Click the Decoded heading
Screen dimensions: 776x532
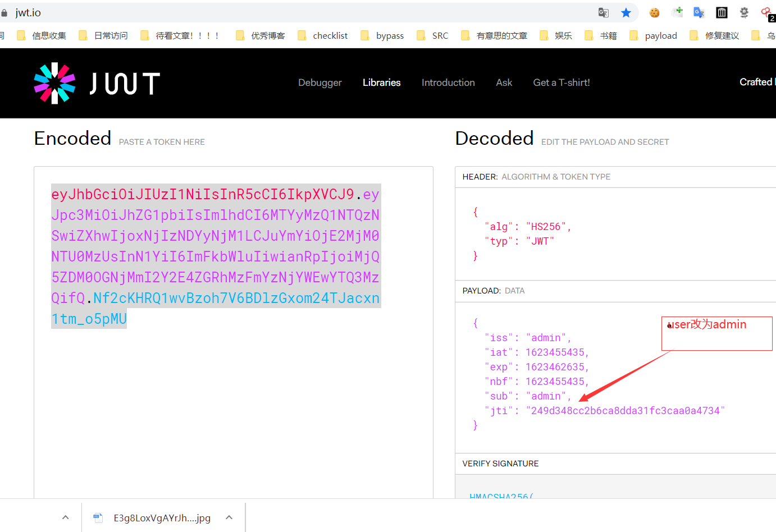[494, 139]
